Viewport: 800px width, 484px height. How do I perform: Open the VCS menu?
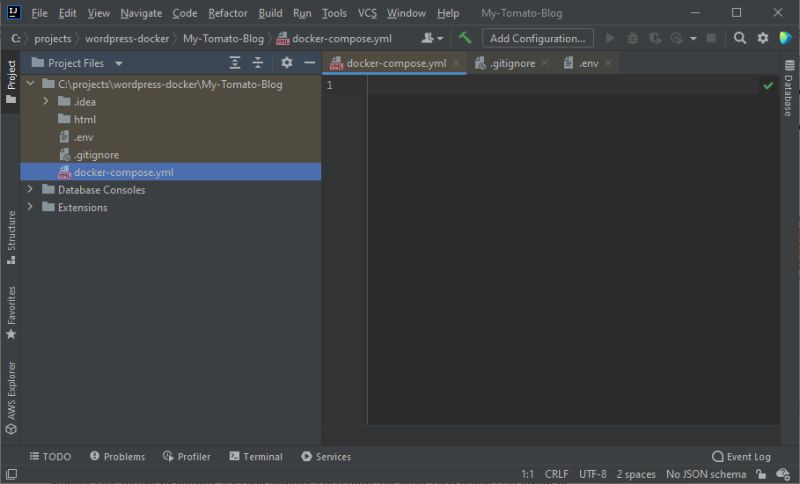367,13
